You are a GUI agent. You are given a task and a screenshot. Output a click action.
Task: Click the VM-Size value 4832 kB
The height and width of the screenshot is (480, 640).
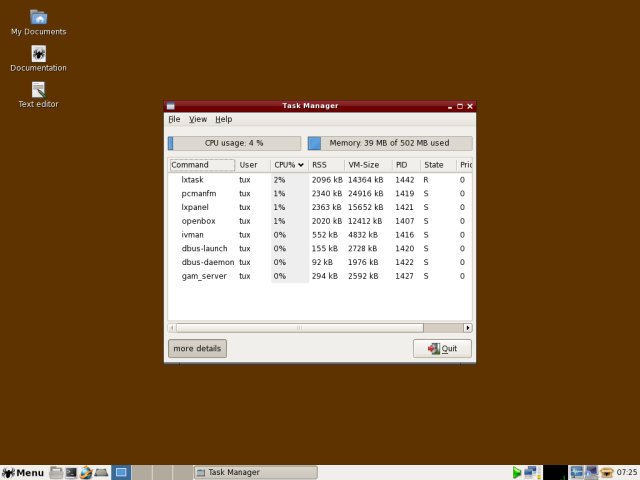pyautogui.click(x=363, y=235)
